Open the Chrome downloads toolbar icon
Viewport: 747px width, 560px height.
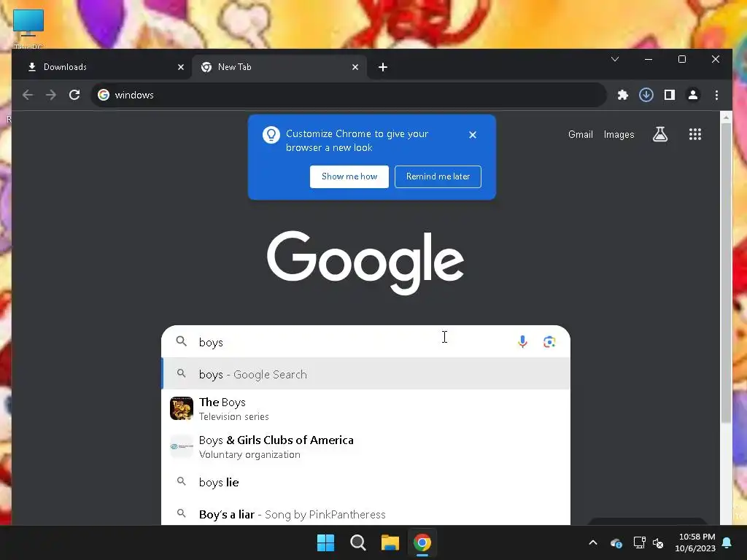coord(646,95)
